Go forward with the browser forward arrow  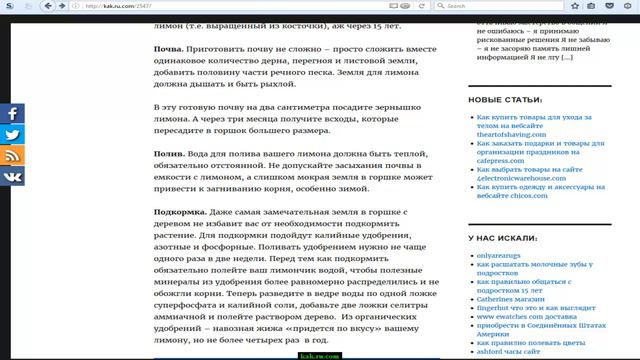click(x=62, y=6)
